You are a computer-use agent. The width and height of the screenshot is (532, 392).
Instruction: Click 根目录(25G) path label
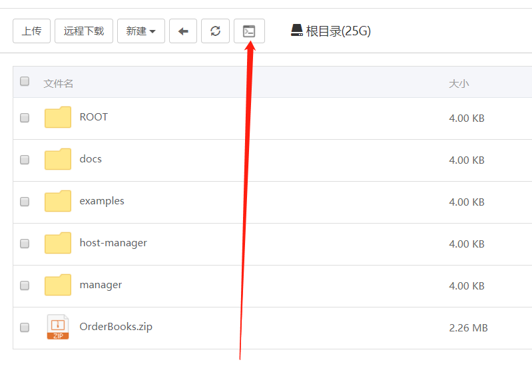pyautogui.click(x=338, y=31)
